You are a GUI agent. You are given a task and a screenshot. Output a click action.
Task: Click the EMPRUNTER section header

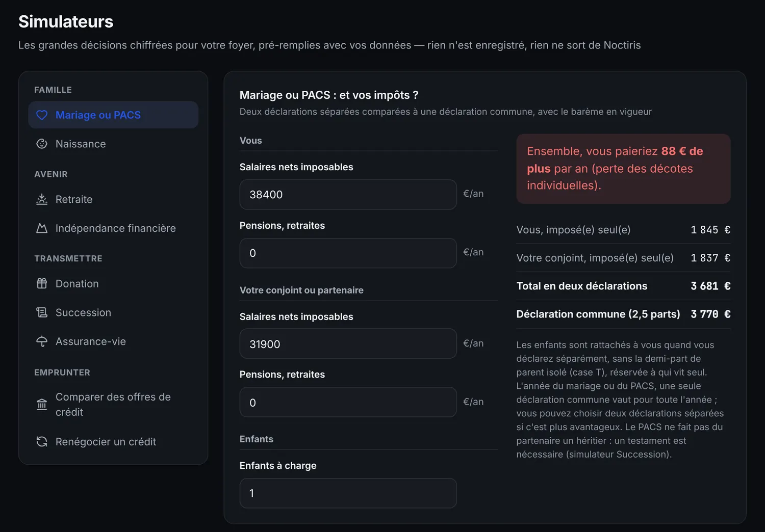coord(62,373)
